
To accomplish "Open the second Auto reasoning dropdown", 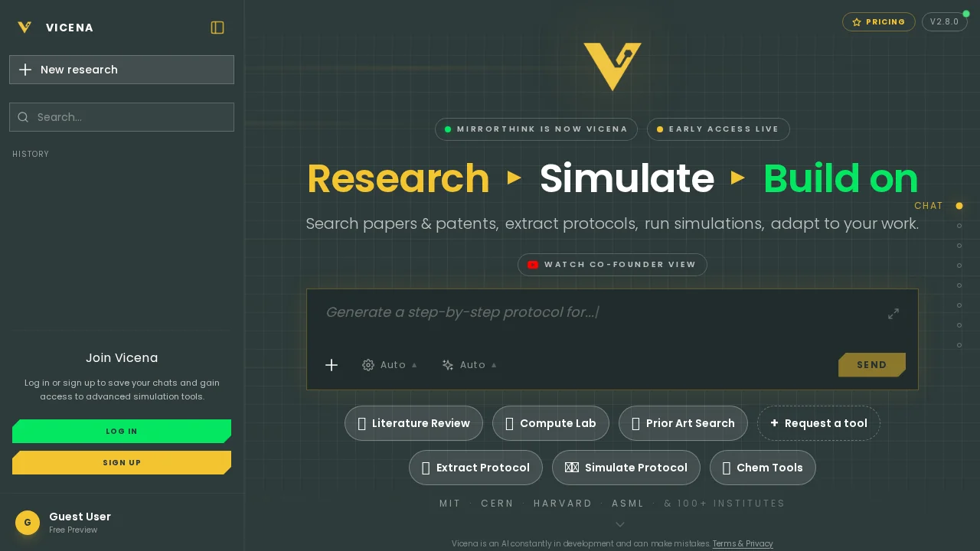I will [473, 365].
